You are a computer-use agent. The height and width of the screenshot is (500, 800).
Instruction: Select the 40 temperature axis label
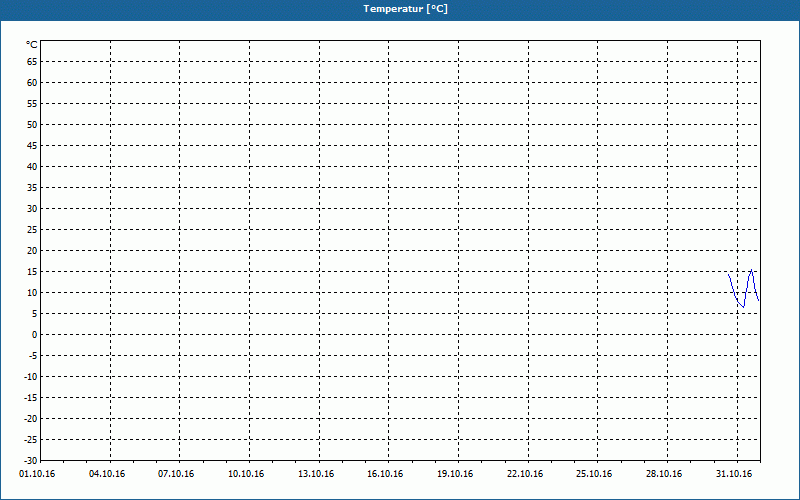point(32,167)
